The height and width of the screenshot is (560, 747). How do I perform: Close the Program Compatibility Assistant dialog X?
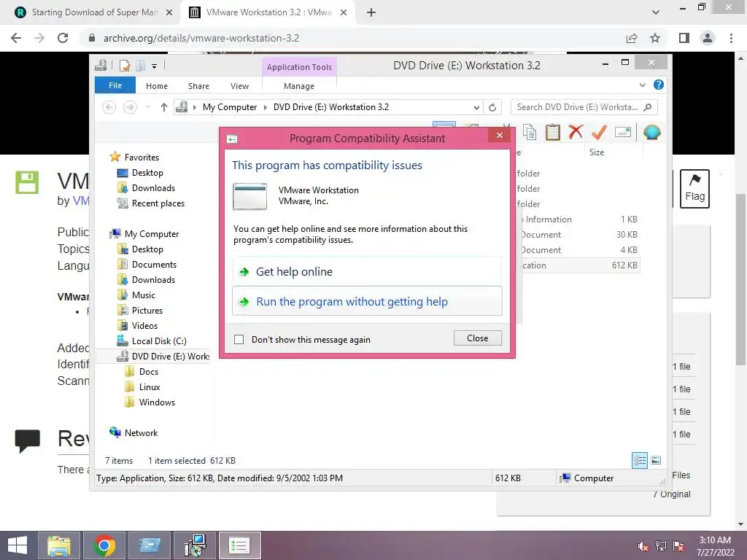[x=499, y=135]
